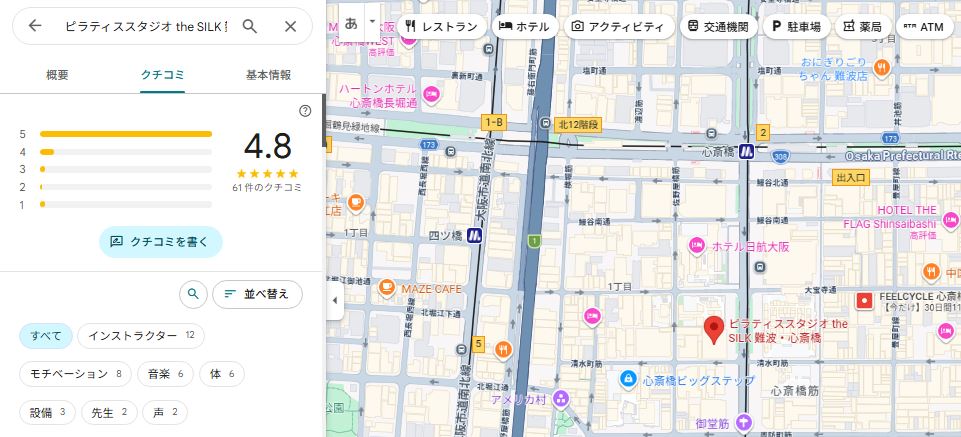Clear the search with X icon
The height and width of the screenshot is (437, 961).
pyautogui.click(x=290, y=26)
